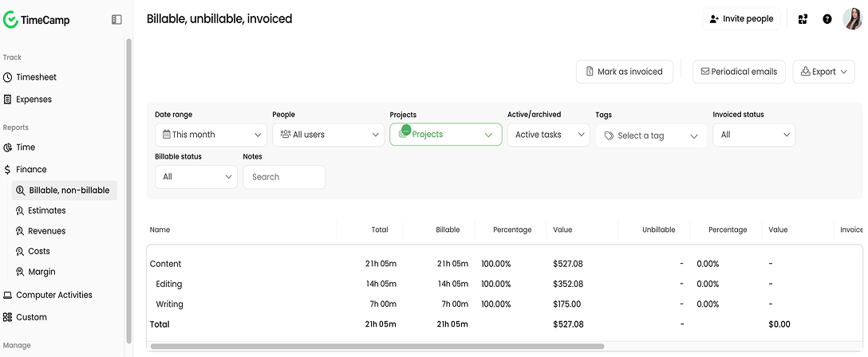Click the Revenues report icon

tap(20, 231)
